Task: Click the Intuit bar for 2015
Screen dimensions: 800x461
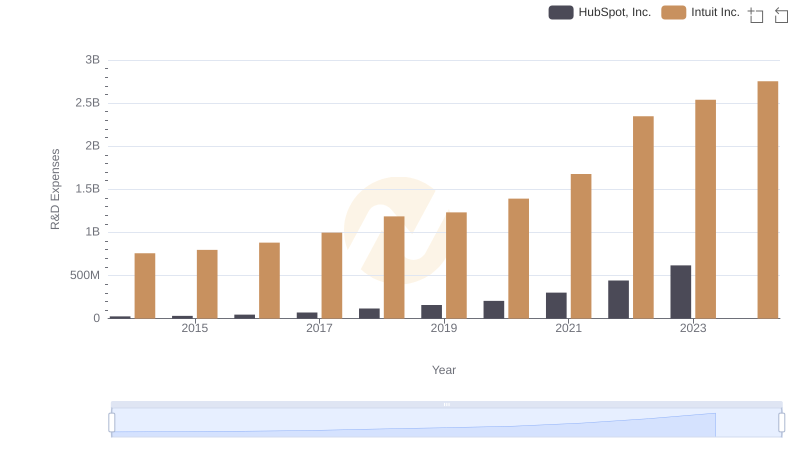Action: (207, 284)
